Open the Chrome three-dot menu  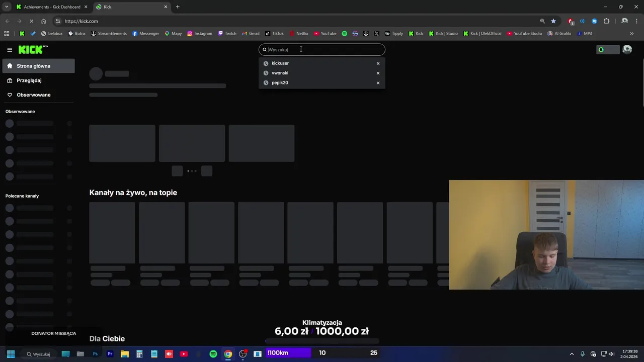click(x=637, y=21)
